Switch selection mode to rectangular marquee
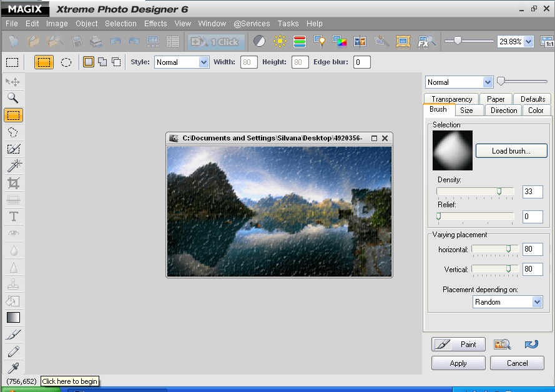The width and height of the screenshot is (555, 392). [x=44, y=62]
